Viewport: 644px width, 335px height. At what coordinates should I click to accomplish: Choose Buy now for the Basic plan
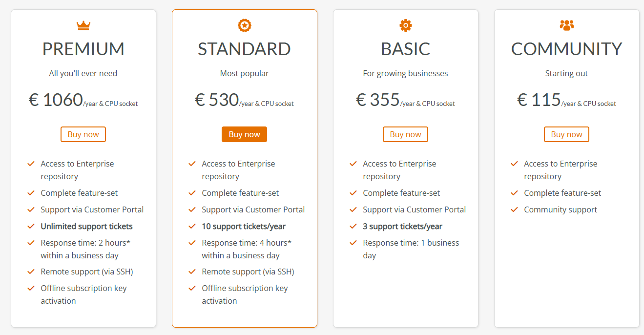[x=405, y=134]
